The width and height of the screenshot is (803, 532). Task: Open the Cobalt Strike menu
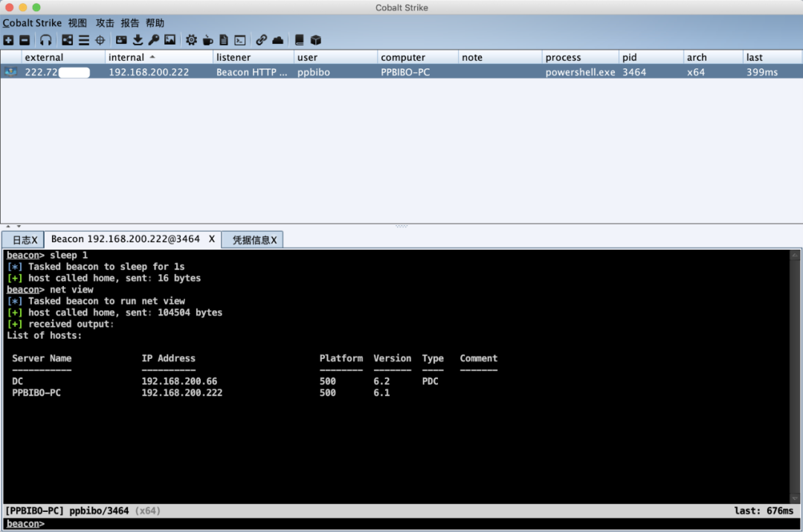(32, 23)
